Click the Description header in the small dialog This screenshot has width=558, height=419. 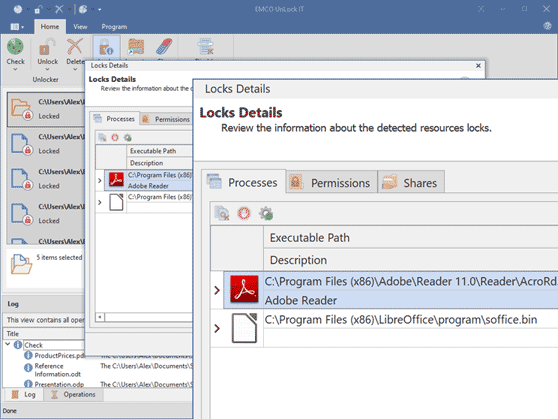pyautogui.click(x=159, y=163)
